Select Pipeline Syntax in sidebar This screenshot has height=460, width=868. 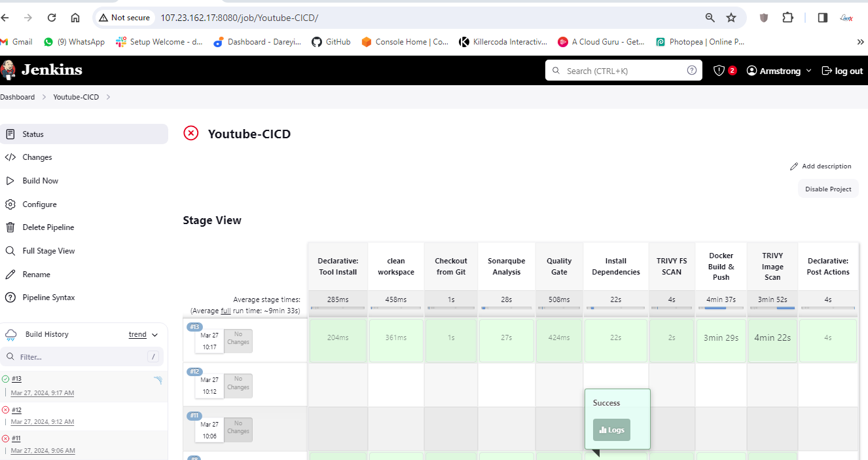(48, 297)
